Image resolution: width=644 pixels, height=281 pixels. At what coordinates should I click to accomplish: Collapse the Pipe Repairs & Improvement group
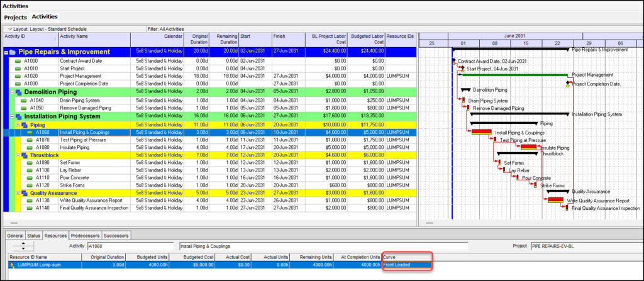point(6,52)
